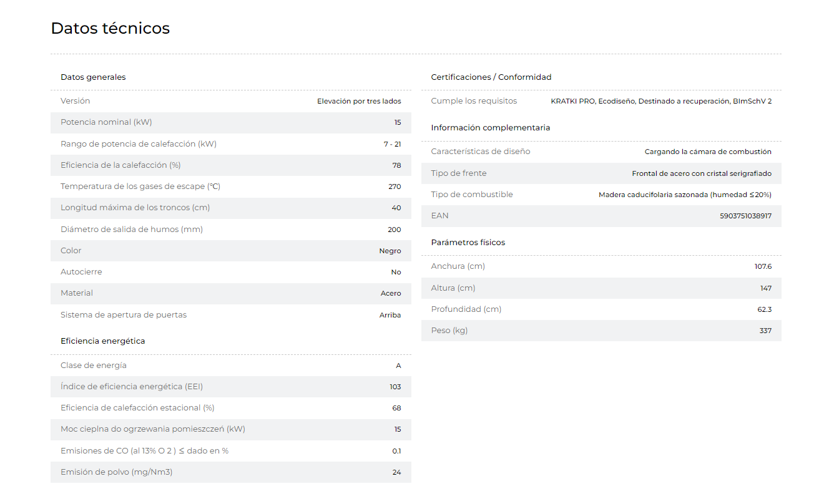This screenshot has width=839, height=504.
Task: Click Rango de potencia de calefacción value 7 - 21
Action: 393,144
